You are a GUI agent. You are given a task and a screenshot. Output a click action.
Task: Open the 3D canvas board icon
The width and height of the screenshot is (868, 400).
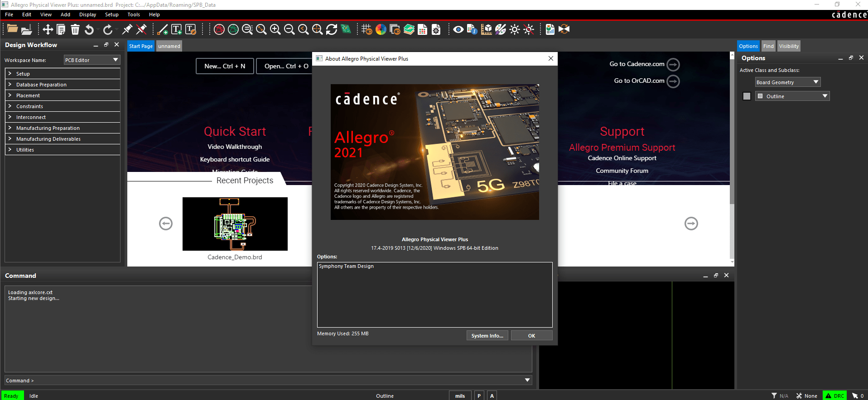(346, 29)
